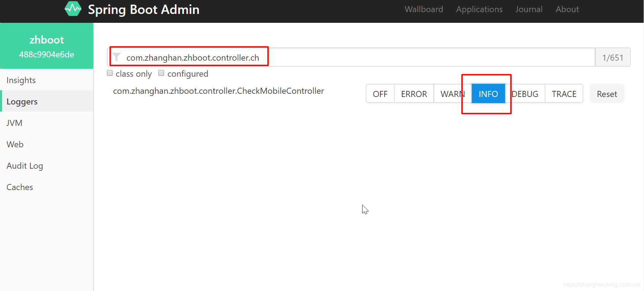
Task: Click instance id 488c9904e6de
Action: click(x=46, y=55)
